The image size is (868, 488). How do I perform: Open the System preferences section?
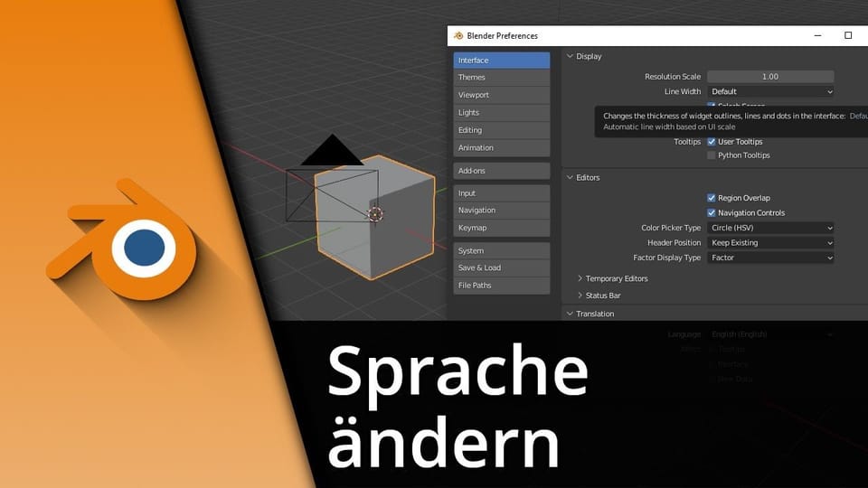click(502, 250)
